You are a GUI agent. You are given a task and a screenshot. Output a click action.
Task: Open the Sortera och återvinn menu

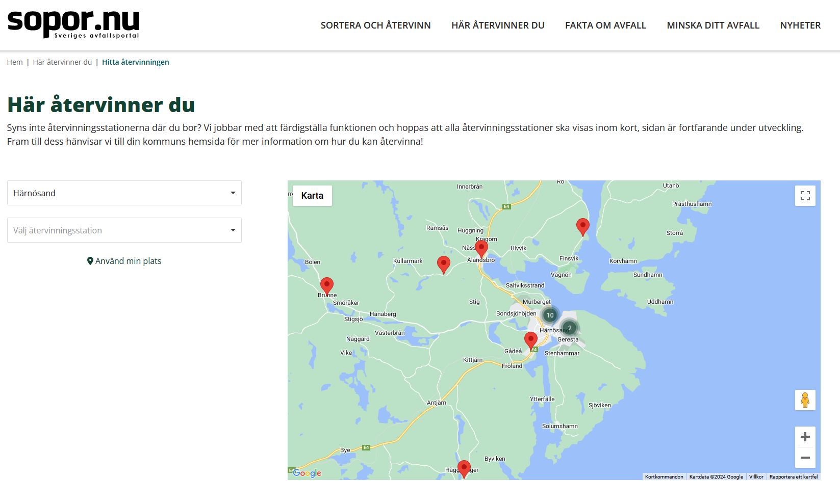point(375,25)
